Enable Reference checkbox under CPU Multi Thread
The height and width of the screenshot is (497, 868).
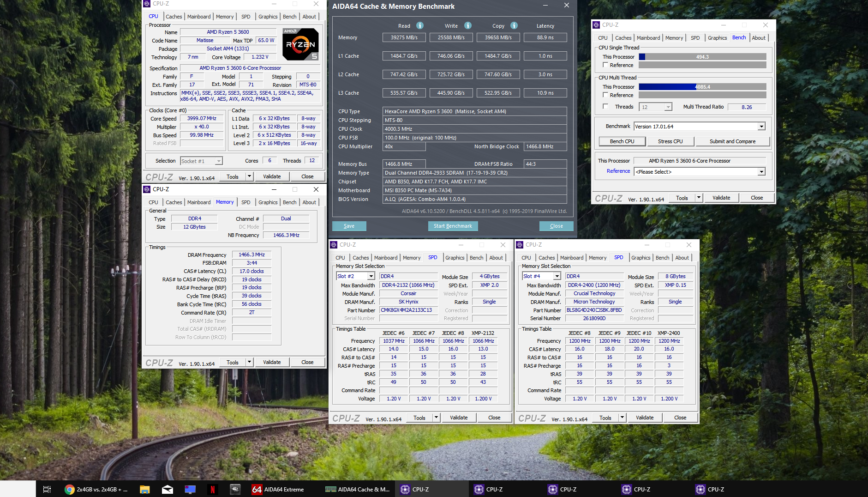(605, 95)
